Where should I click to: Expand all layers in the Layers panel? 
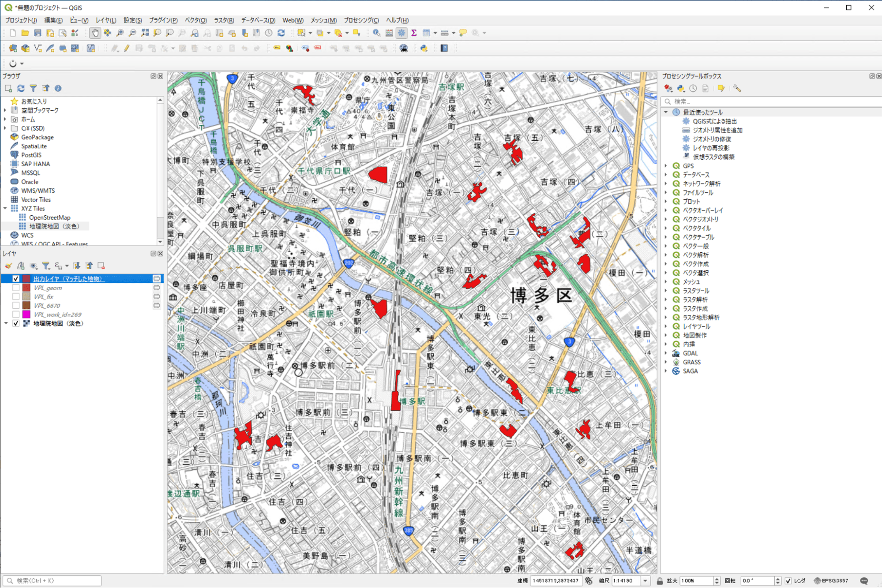pos(77,266)
